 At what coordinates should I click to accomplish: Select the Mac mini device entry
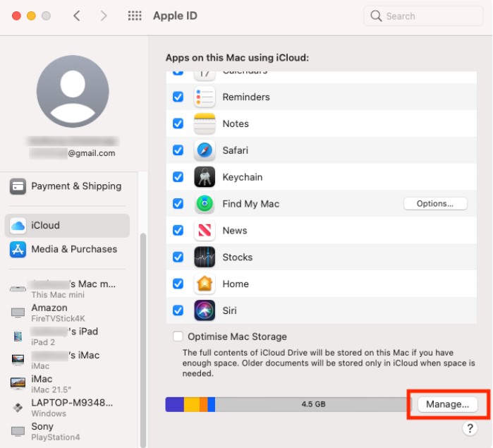(x=68, y=289)
